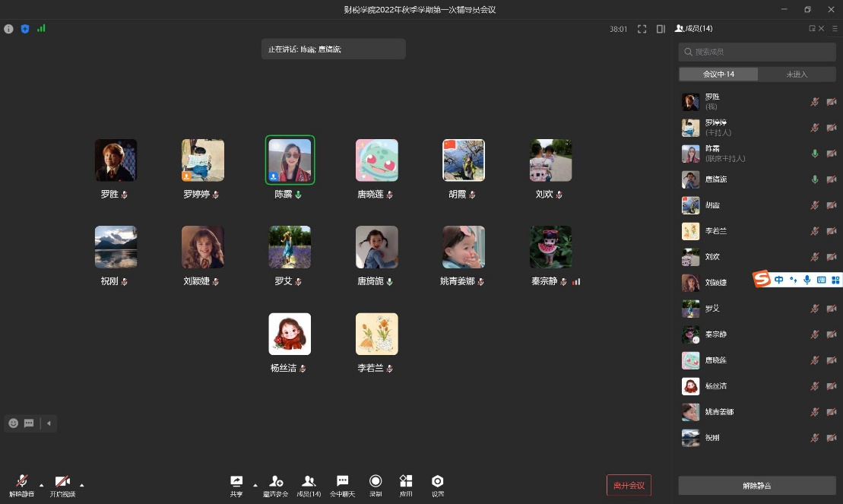Turn on camera with 开启视频

point(62,481)
